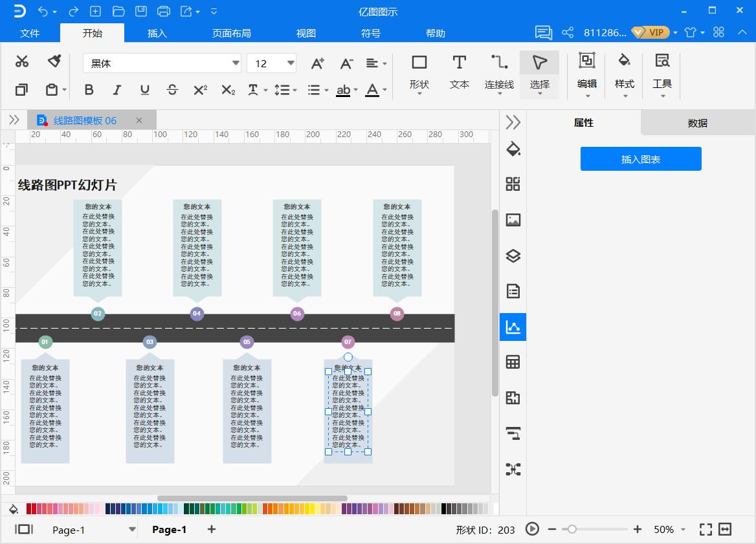The width and height of the screenshot is (756, 544).
Task: Click the format painter brush icon
Action: [x=54, y=61]
